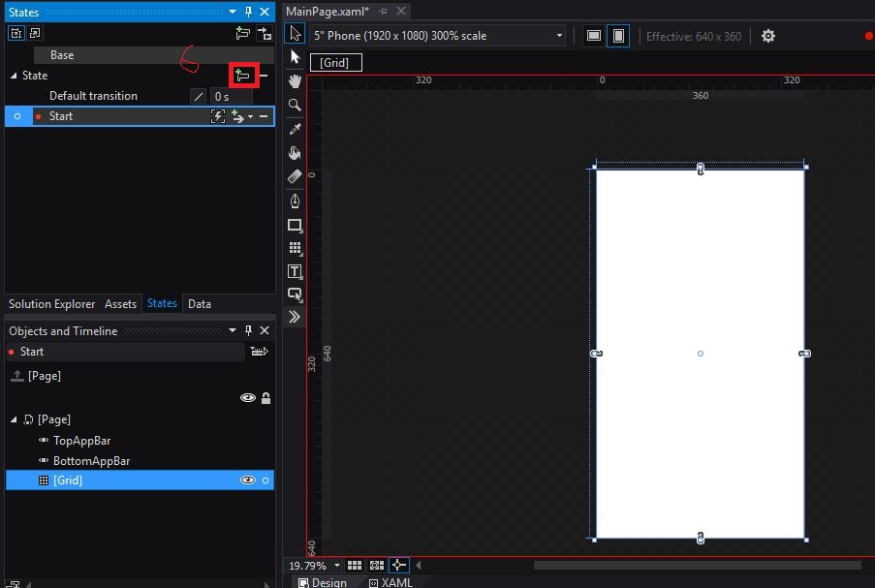Switch to the XAML view
The image size is (875, 588).
391,582
